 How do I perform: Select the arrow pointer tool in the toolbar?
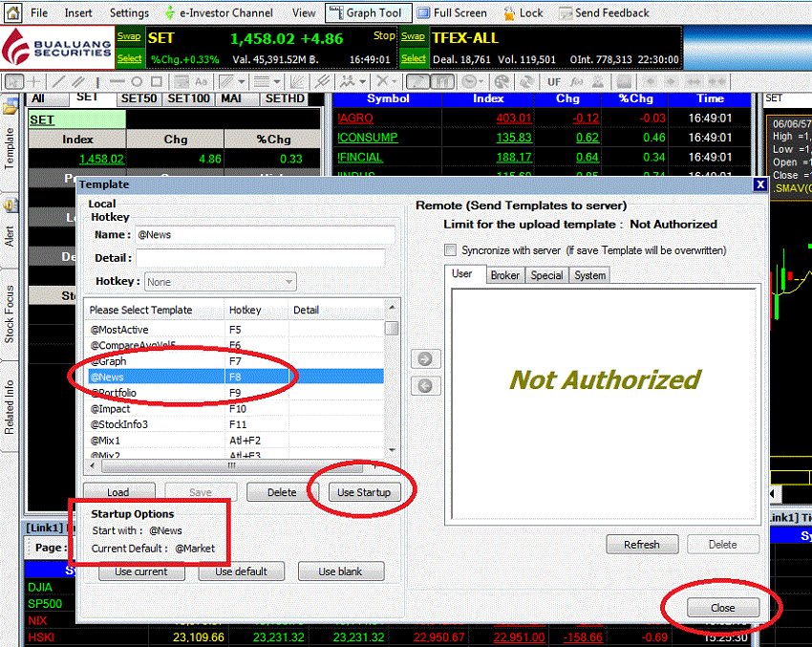[x=14, y=82]
